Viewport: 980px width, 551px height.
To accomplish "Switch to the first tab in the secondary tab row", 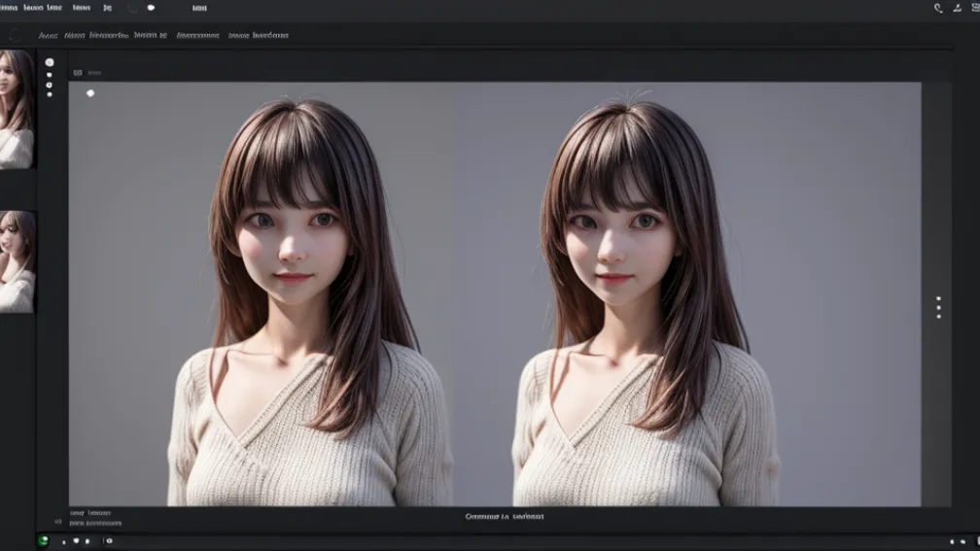I will [47, 35].
